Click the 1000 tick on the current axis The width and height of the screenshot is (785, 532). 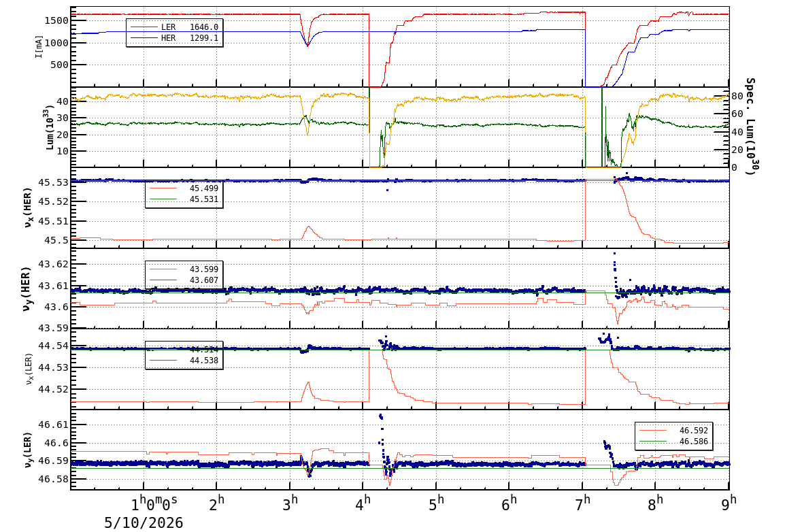pyautogui.click(x=56, y=43)
